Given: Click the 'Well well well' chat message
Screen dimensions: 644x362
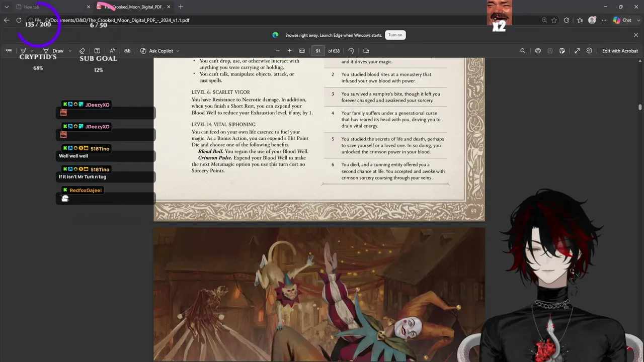Looking at the screenshot, I should pos(73,156).
